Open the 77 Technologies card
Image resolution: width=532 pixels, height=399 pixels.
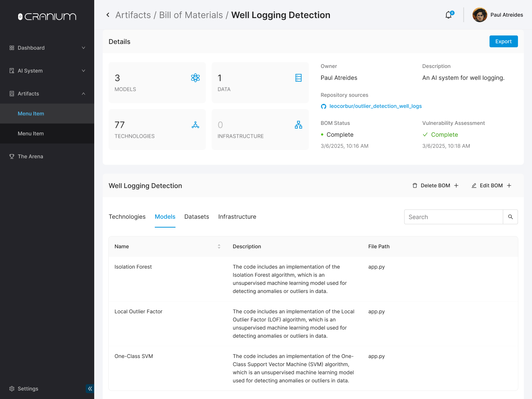pyautogui.click(x=157, y=129)
